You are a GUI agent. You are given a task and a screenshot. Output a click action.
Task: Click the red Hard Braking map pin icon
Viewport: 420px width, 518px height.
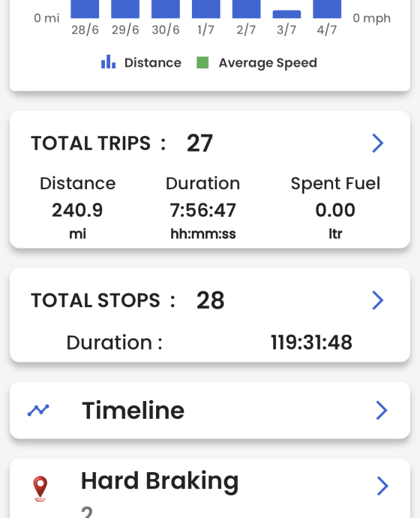click(x=40, y=489)
